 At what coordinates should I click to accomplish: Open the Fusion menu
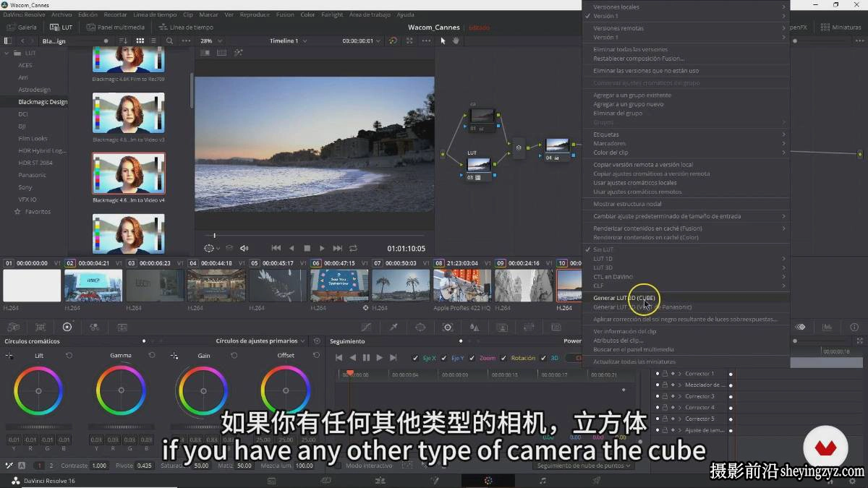pyautogui.click(x=285, y=14)
